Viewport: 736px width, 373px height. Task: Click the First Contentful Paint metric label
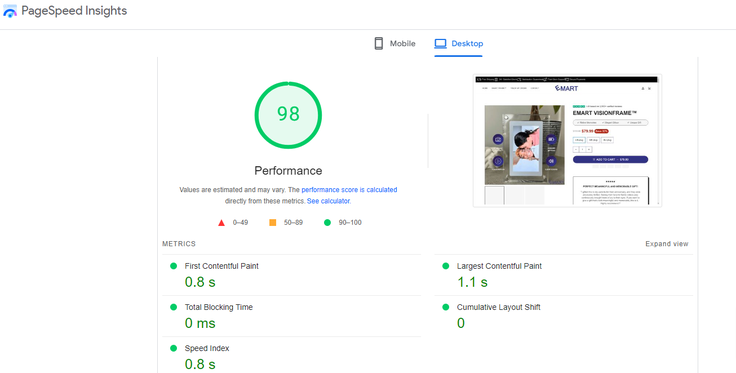222,266
